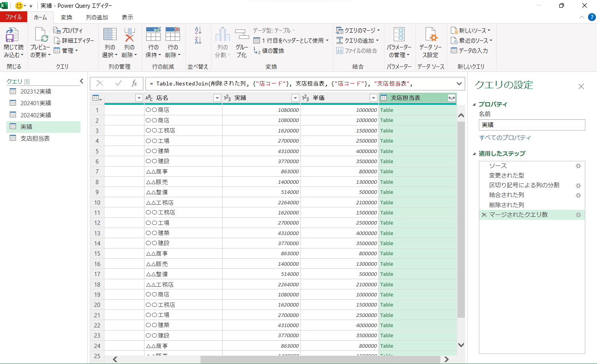Collapse the ribbon with the caret icon
Image resolution: width=597 pixels, height=364 pixels.
point(581,17)
